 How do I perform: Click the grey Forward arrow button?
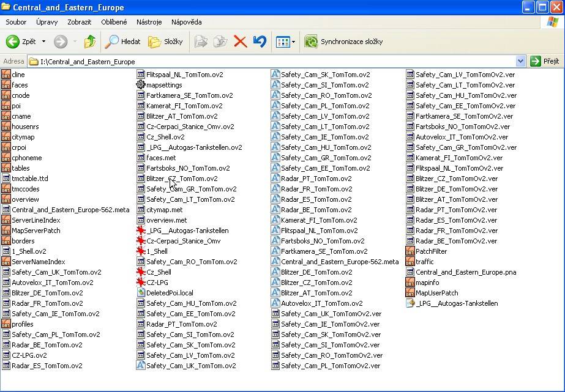click(61, 42)
